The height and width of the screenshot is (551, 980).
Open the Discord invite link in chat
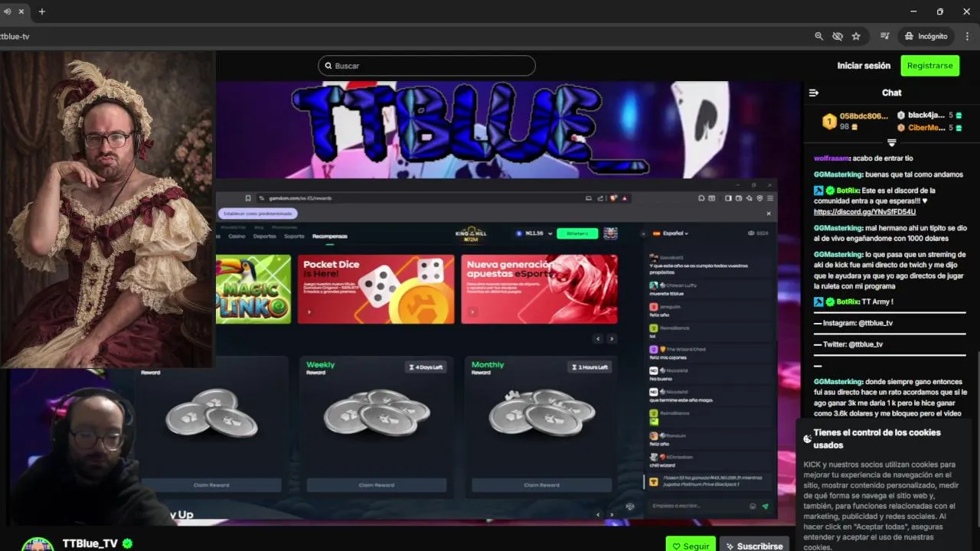click(x=864, y=212)
